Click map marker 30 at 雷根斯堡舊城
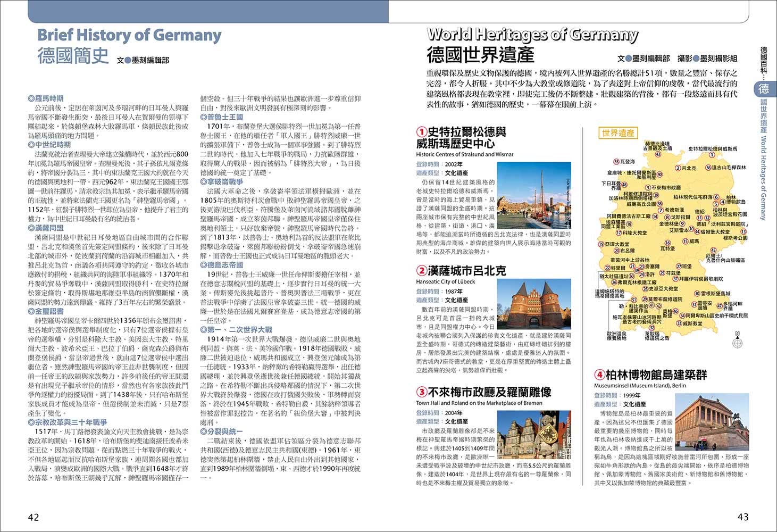The width and height of the screenshot is (777, 532). click(696, 293)
